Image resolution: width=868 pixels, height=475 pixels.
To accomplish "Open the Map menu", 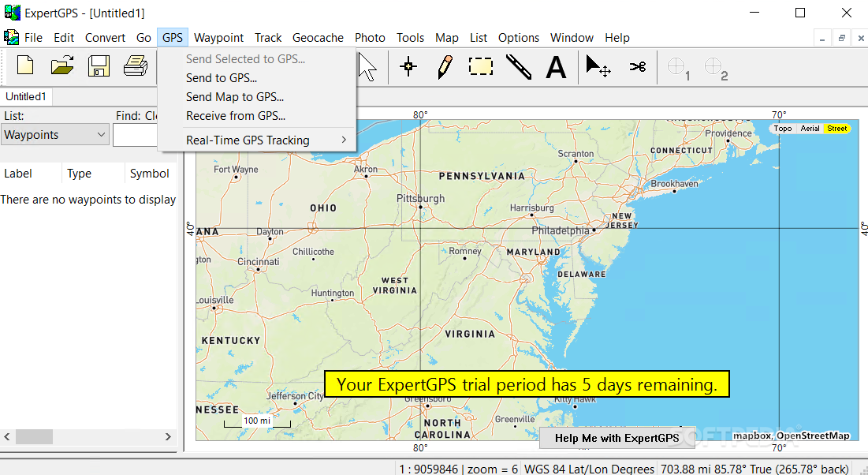I will [x=447, y=38].
